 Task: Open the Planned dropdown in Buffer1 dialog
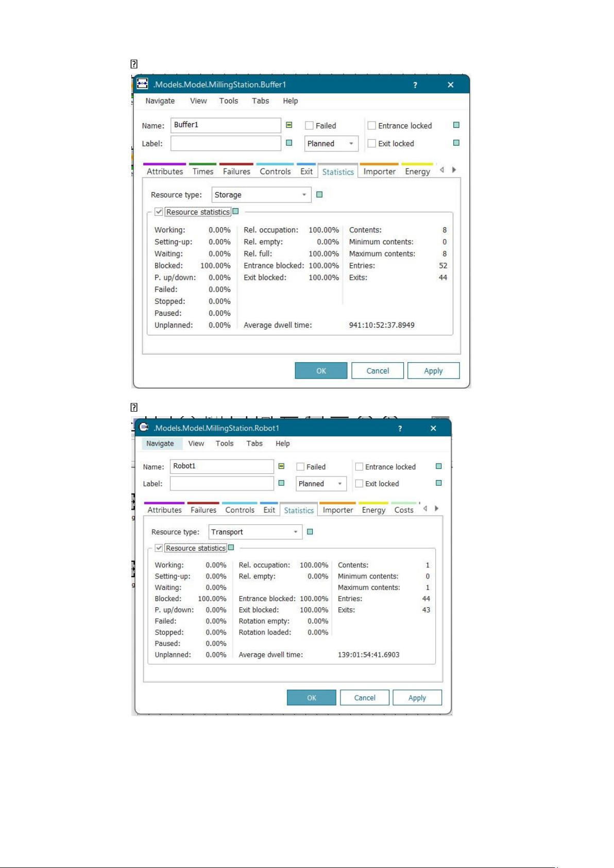[331, 144]
